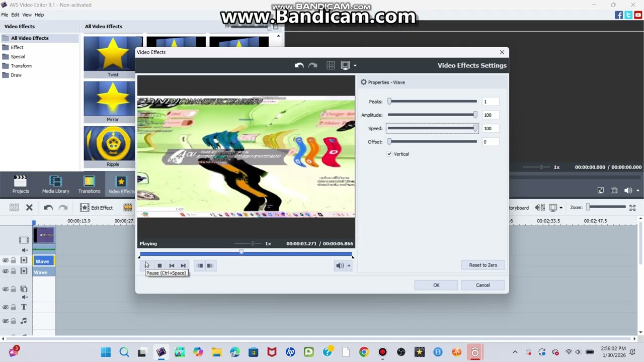This screenshot has width=644, height=362.
Task: Click the Peaks slider
Action: click(432, 102)
